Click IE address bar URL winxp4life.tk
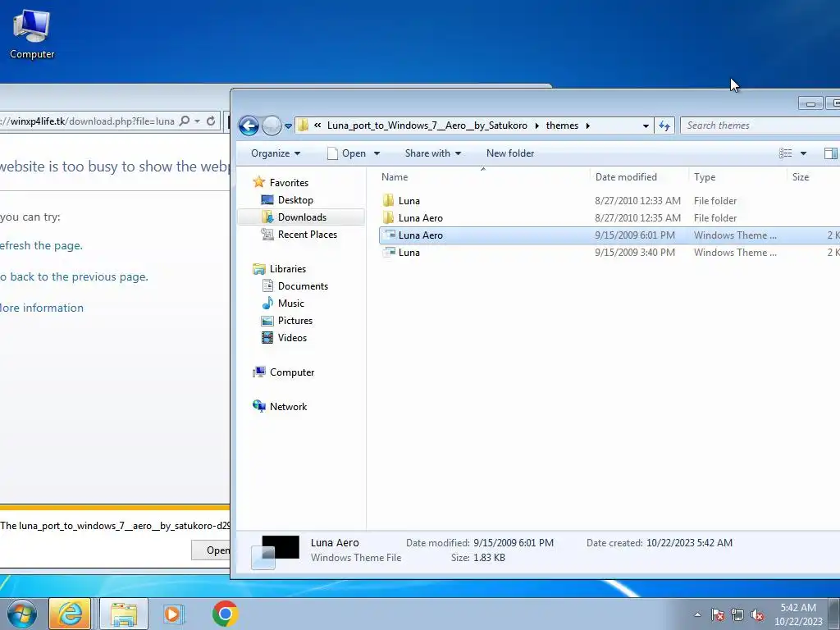Viewport: 840px width, 630px height. click(x=87, y=121)
